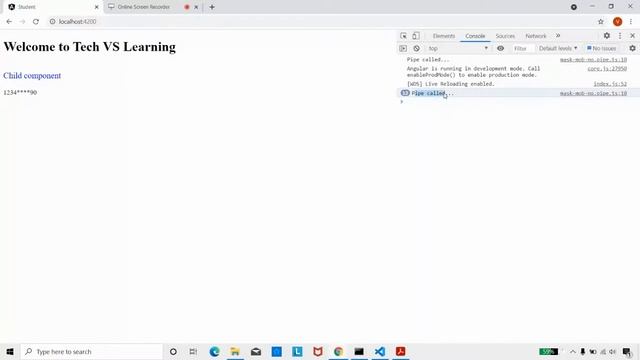The height and width of the screenshot is (360, 640).
Task: Click the No Issues indicator
Action: [602, 48]
